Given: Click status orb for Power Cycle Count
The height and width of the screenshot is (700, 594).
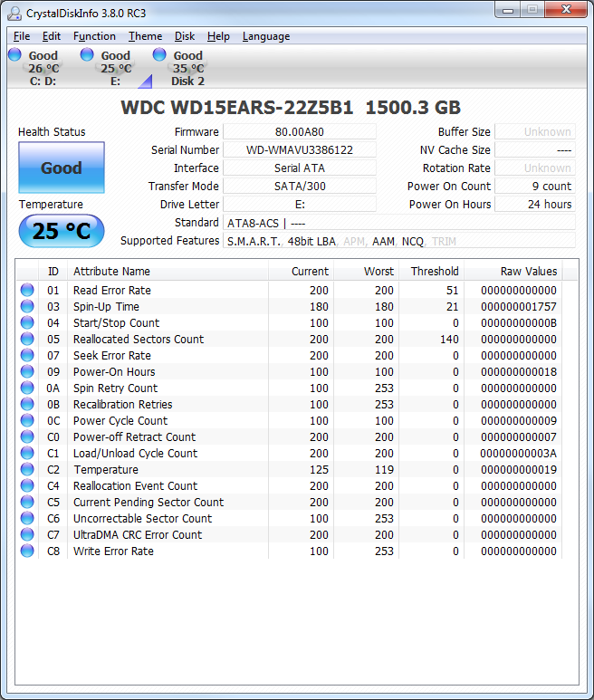Looking at the screenshot, I should (x=27, y=420).
